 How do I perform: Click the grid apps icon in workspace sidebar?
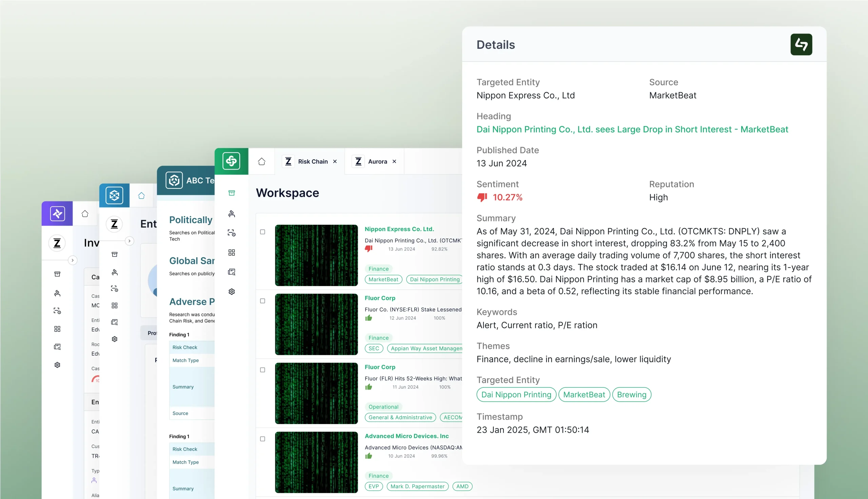pos(232,253)
